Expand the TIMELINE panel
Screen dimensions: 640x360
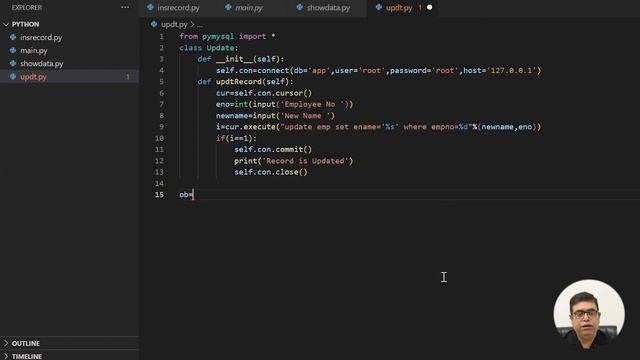[x=27, y=356]
